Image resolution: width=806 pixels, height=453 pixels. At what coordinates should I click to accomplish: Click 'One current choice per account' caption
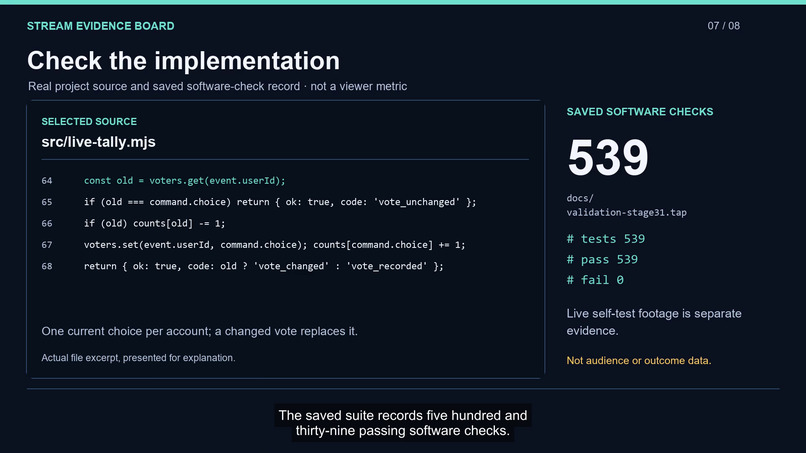(199, 332)
